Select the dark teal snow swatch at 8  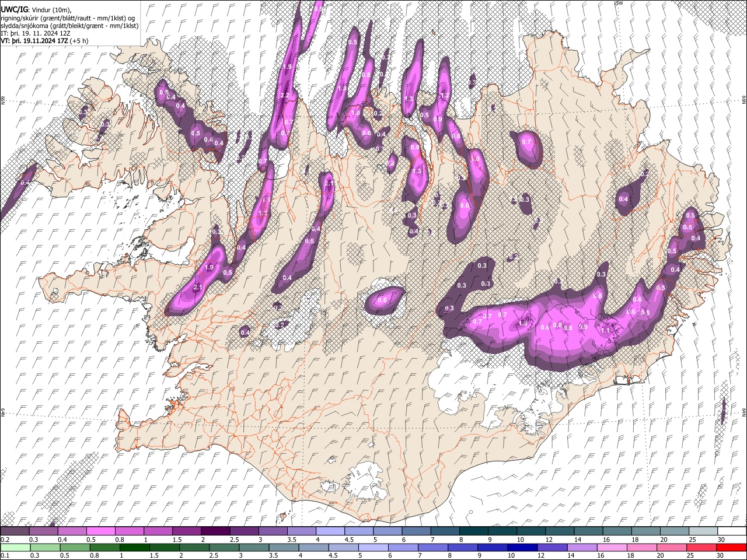pos(474,531)
